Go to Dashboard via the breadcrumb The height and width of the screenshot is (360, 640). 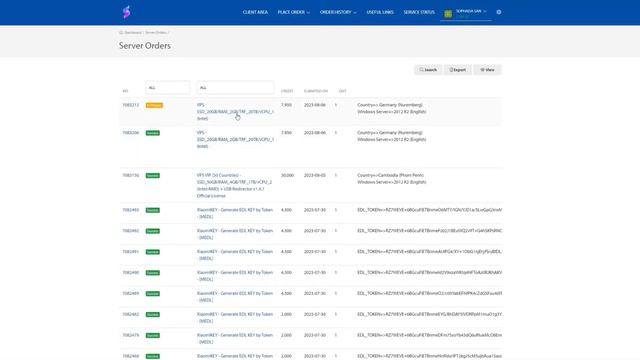point(133,32)
